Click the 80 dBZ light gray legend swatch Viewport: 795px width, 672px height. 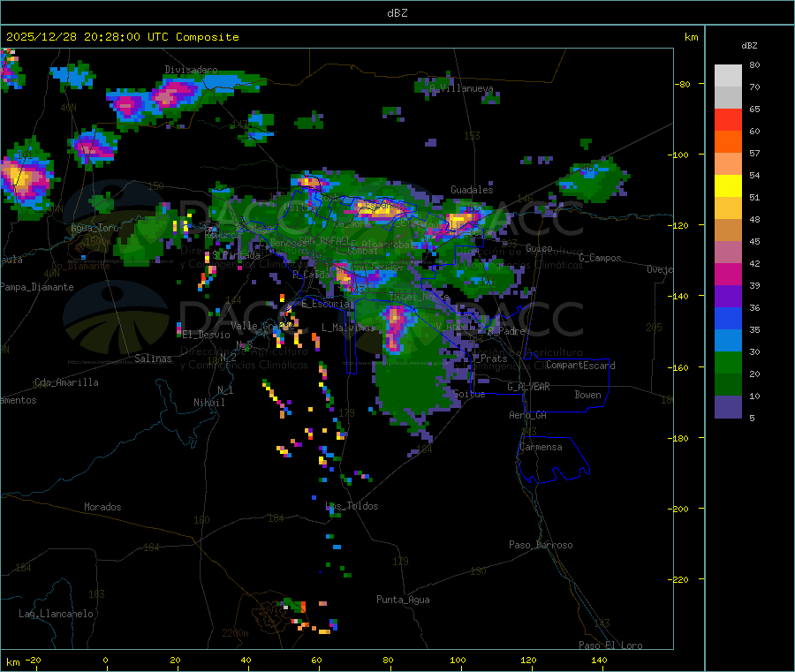728,76
